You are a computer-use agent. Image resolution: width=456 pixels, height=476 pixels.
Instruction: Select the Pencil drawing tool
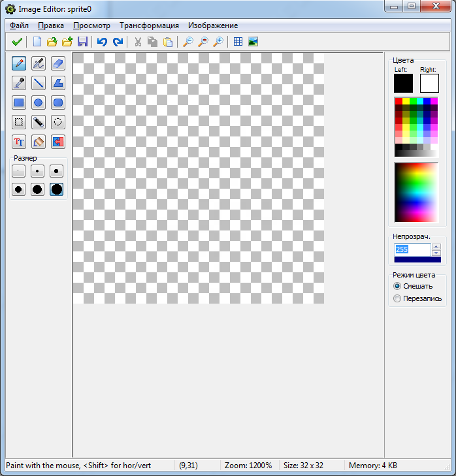coord(19,63)
